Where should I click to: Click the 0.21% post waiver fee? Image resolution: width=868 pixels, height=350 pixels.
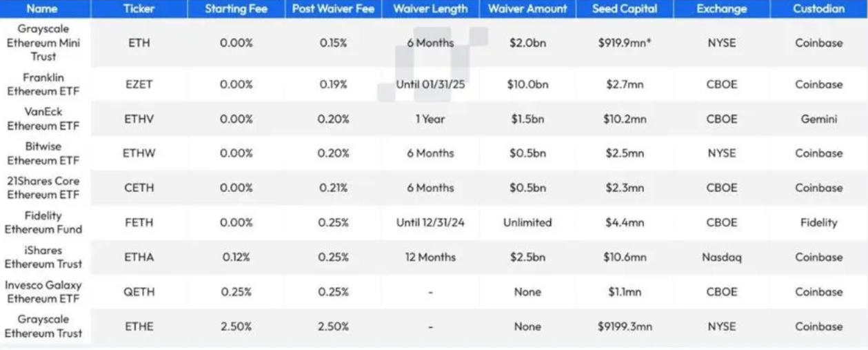pyautogui.click(x=334, y=188)
